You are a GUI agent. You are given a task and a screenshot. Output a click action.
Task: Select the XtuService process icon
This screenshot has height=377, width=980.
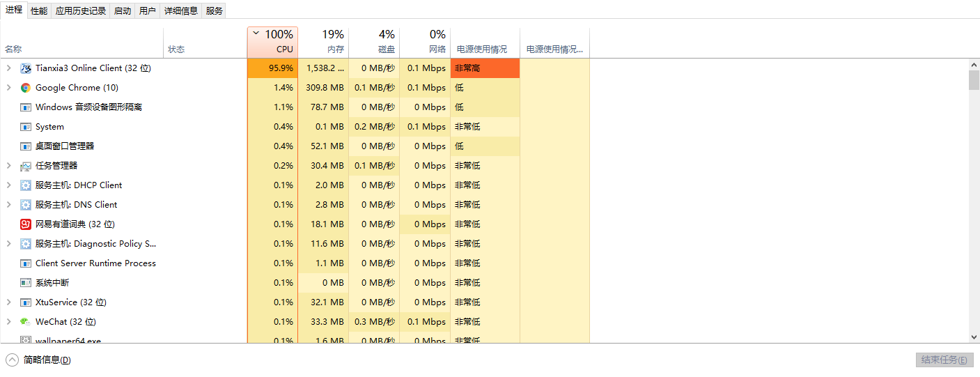click(x=26, y=302)
